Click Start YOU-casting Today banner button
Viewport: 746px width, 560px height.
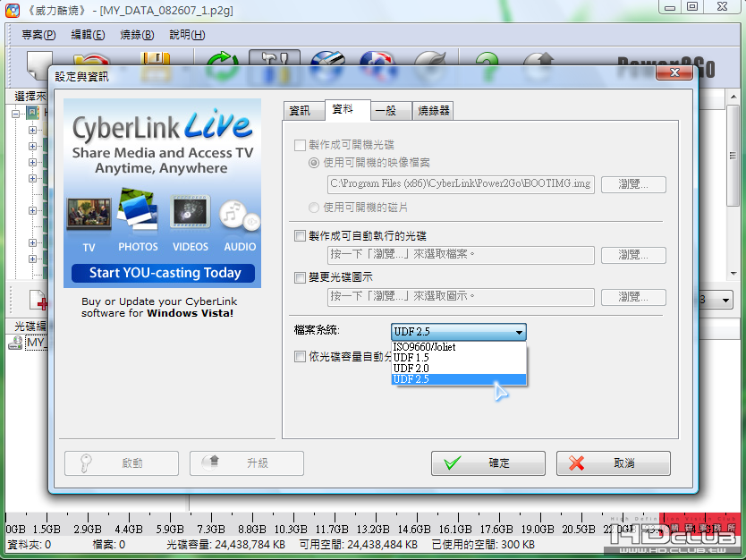tap(163, 273)
